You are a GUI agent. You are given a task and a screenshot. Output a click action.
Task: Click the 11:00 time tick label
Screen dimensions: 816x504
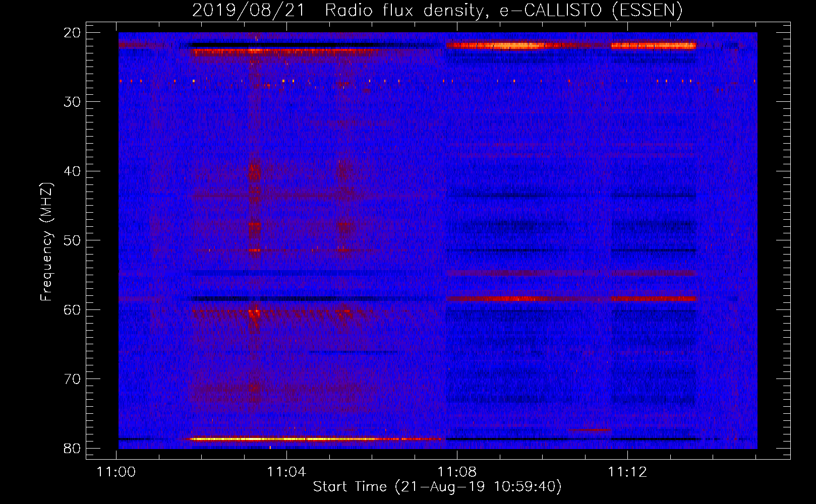coord(116,472)
